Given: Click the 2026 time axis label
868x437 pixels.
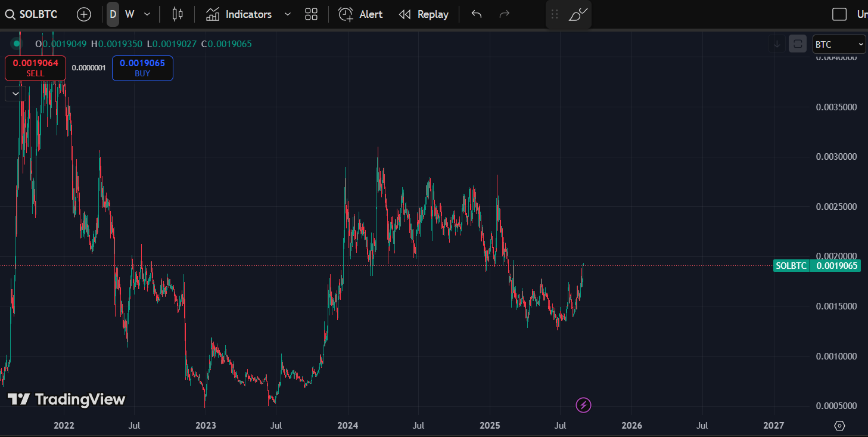Looking at the screenshot, I should pyautogui.click(x=631, y=426).
